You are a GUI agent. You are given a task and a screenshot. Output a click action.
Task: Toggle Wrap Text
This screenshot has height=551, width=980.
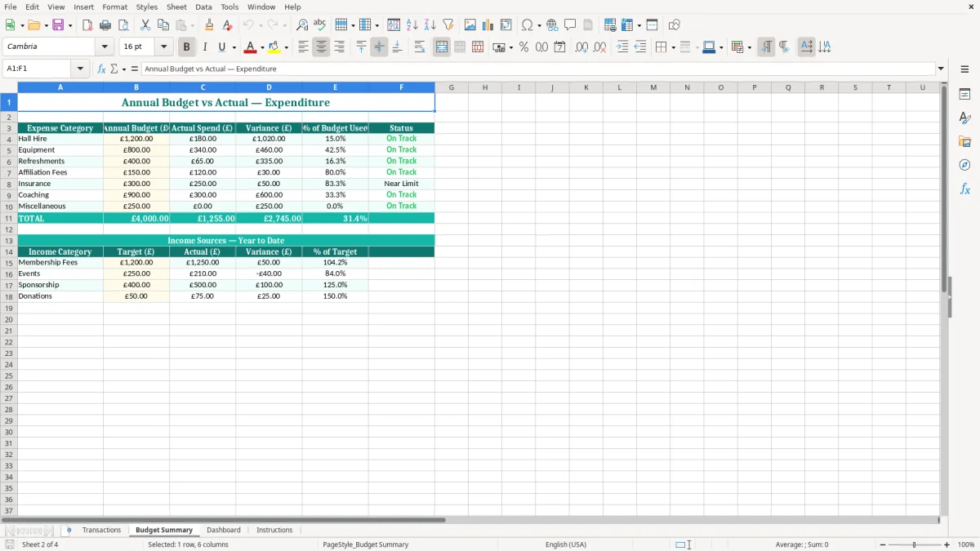click(x=420, y=47)
